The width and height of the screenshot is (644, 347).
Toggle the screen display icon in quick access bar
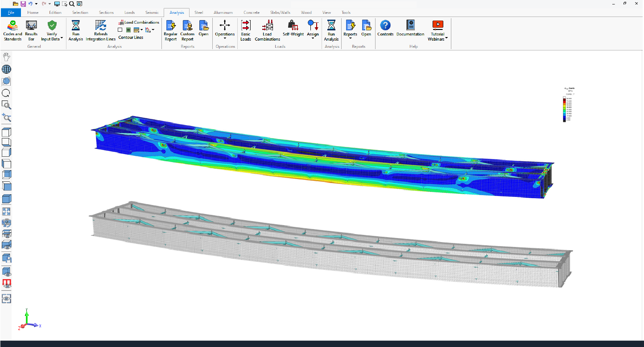[x=57, y=3]
